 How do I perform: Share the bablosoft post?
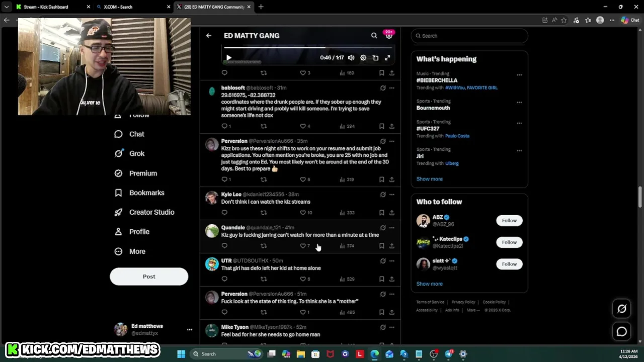[x=392, y=126]
